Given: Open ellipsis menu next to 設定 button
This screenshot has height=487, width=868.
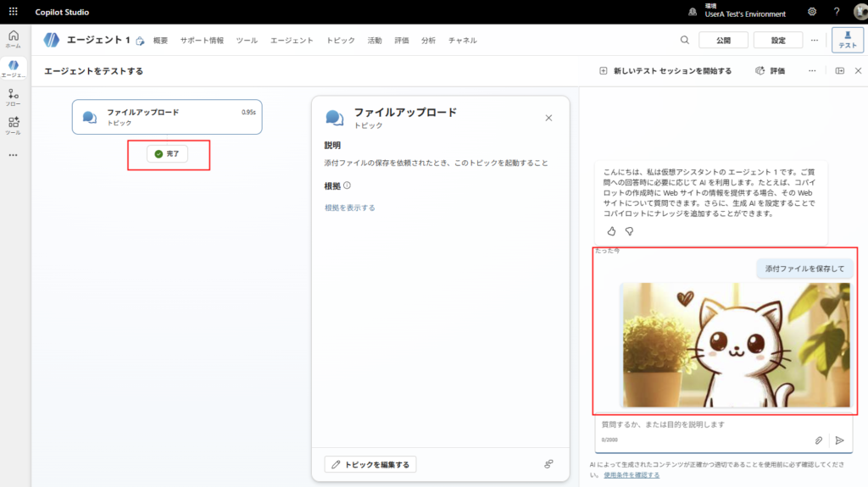Looking at the screenshot, I should [x=815, y=40].
